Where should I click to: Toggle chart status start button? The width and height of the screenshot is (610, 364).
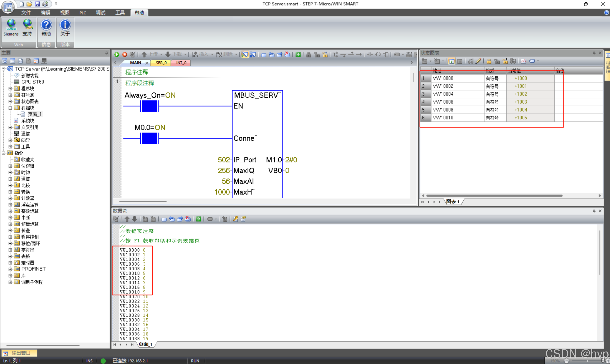pyautogui.click(x=452, y=61)
